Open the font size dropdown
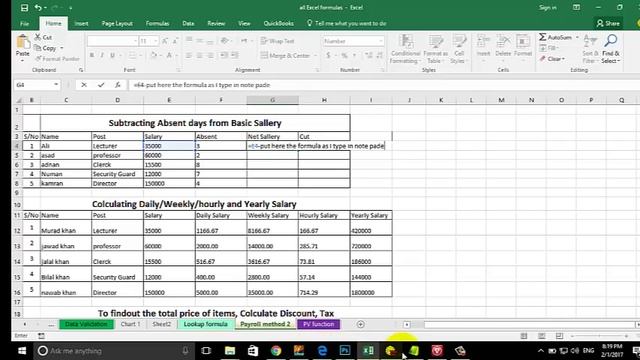The width and height of the screenshot is (640, 360). (x=156, y=41)
